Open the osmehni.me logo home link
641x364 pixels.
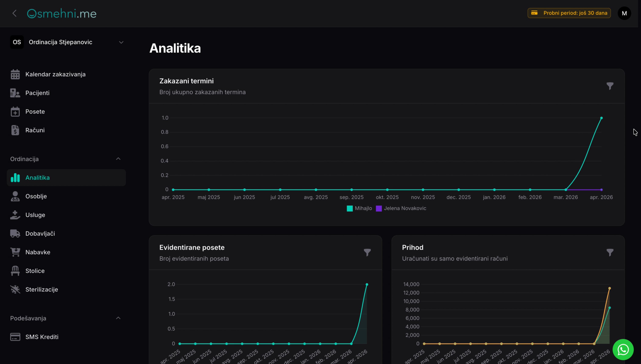pos(62,14)
